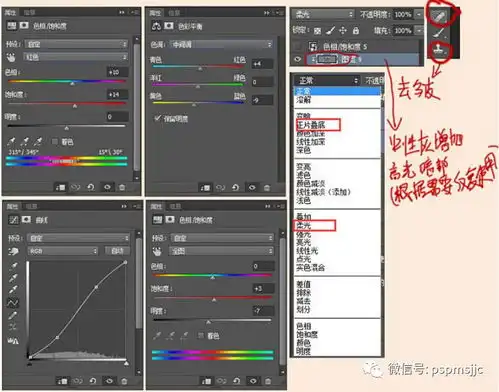Choose 明度 (Luminosity) from blend mode list
This screenshot has width=499, height=392.
pos(303,351)
